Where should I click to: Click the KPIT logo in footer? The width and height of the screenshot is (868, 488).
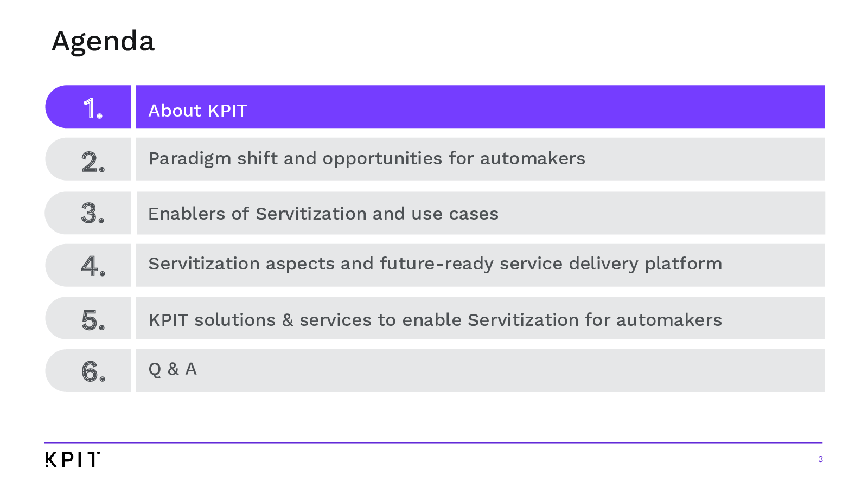tap(73, 459)
